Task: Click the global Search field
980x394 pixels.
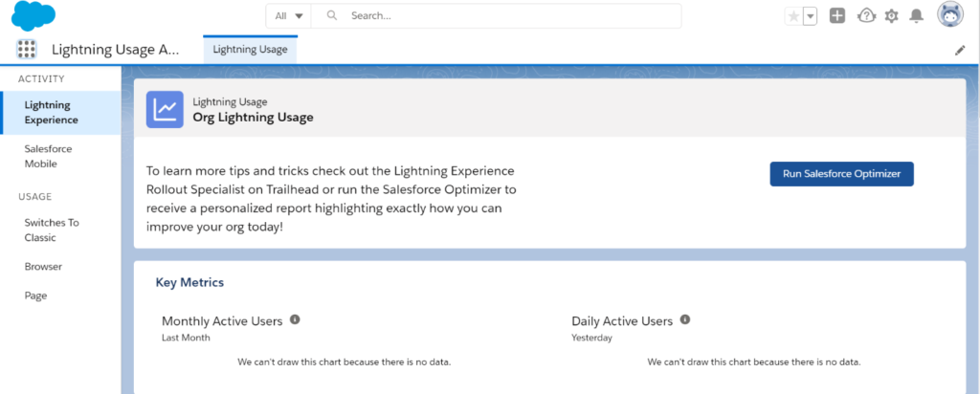Action: [x=497, y=15]
